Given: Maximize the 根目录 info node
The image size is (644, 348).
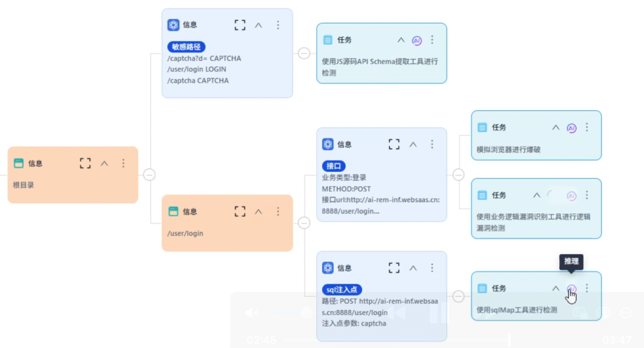Looking at the screenshot, I should tap(85, 163).
